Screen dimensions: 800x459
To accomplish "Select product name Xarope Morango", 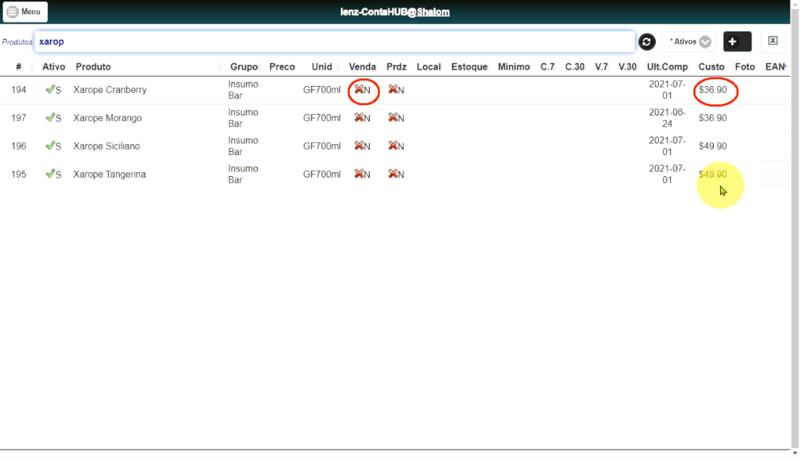I will click(108, 118).
